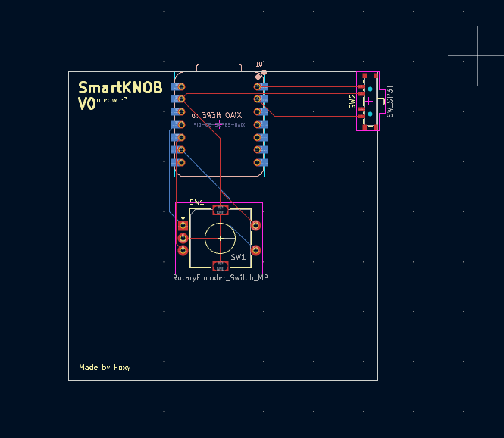Image resolution: width=504 pixels, height=438 pixels.
Task: Select the encoder's bottom GND mounting pad
Action: (x=220, y=266)
